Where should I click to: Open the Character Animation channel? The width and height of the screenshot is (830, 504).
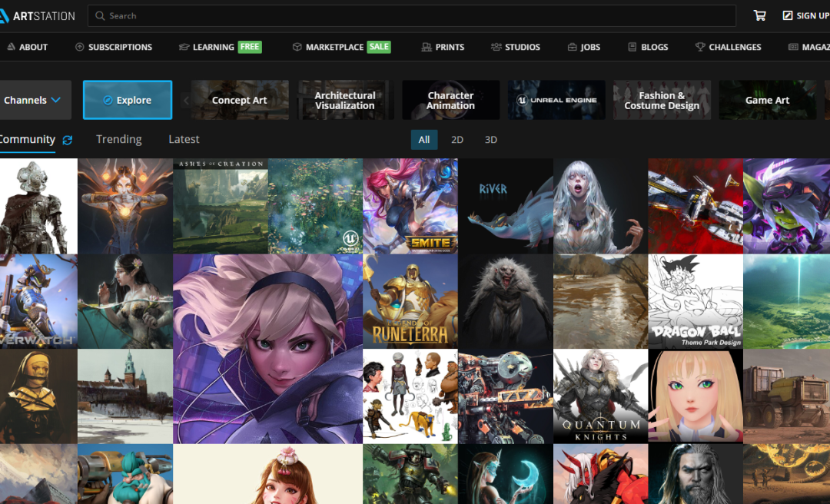(x=451, y=100)
